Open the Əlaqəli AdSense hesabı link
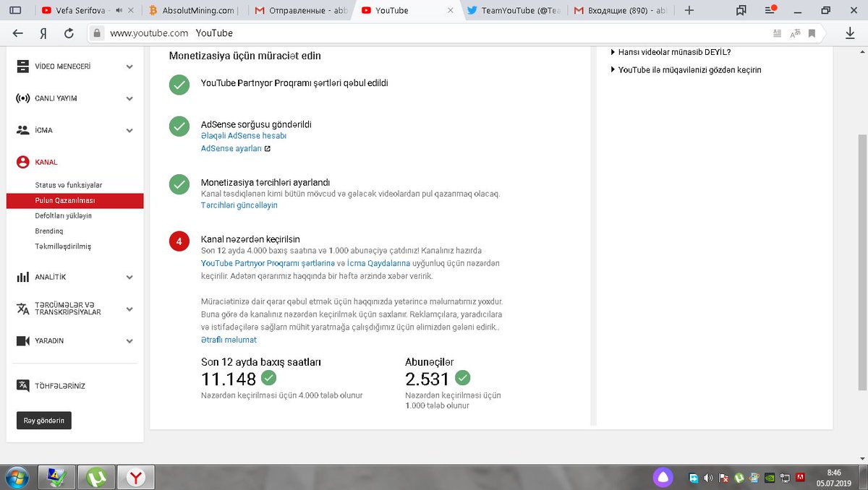 click(x=244, y=136)
